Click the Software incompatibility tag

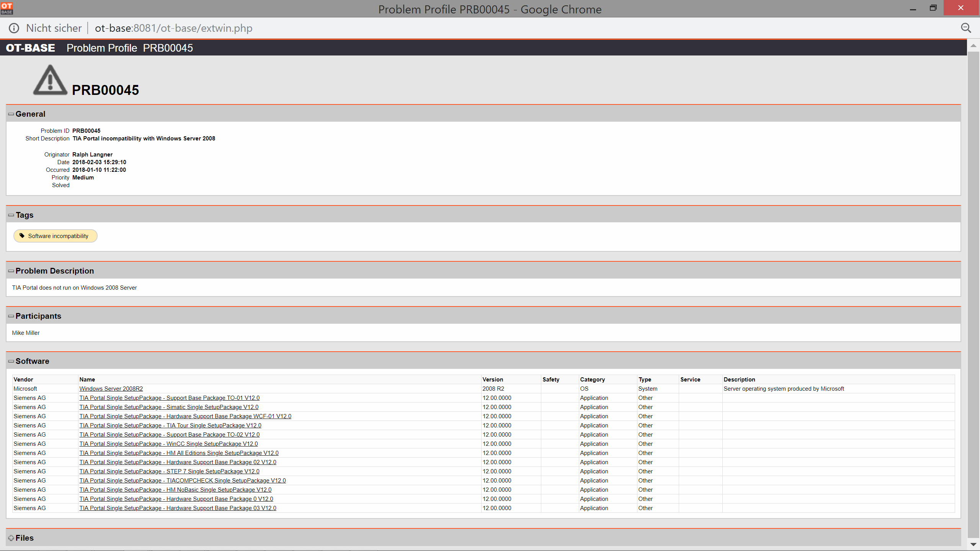click(56, 236)
